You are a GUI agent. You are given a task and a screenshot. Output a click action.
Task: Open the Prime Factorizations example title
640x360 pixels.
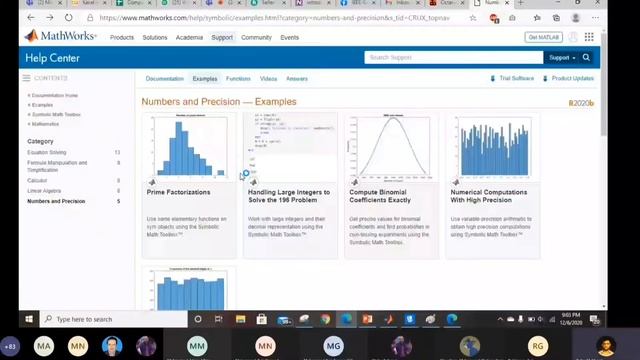(x=178, y=192)
